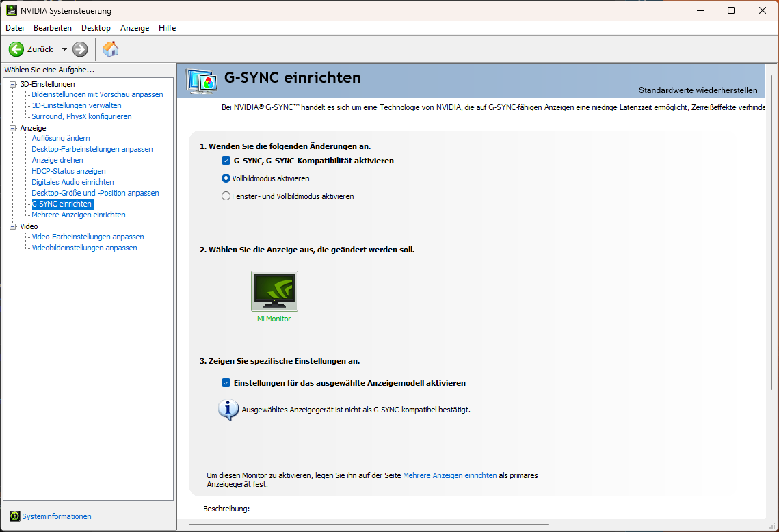This screenshot has width=779, height=532.
Task: Close the NVIDIA Systemsteuerung window
Action: point(762,10)
